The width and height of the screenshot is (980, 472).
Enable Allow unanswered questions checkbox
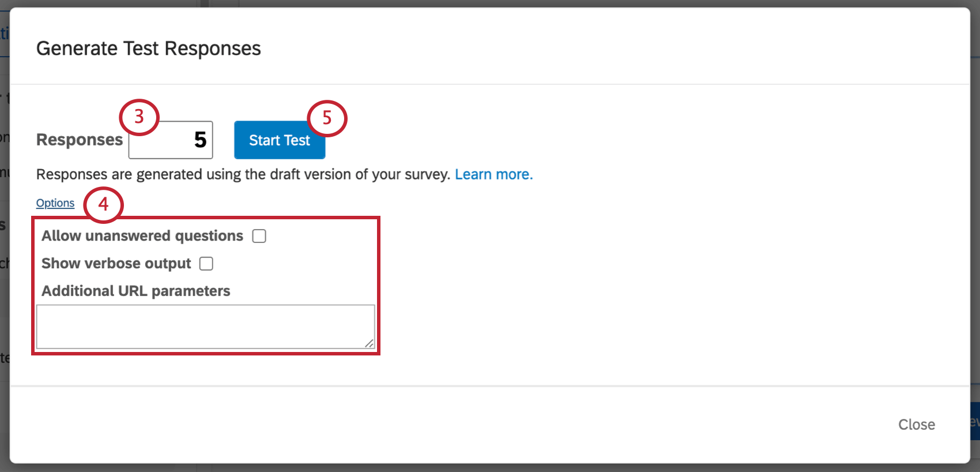click(259, 236)
